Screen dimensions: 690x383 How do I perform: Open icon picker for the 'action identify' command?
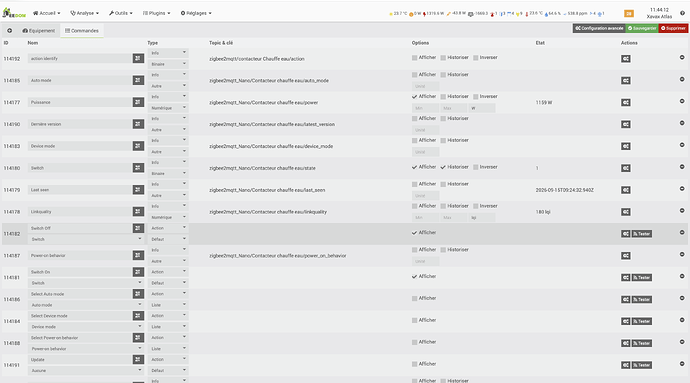(138, 58)
